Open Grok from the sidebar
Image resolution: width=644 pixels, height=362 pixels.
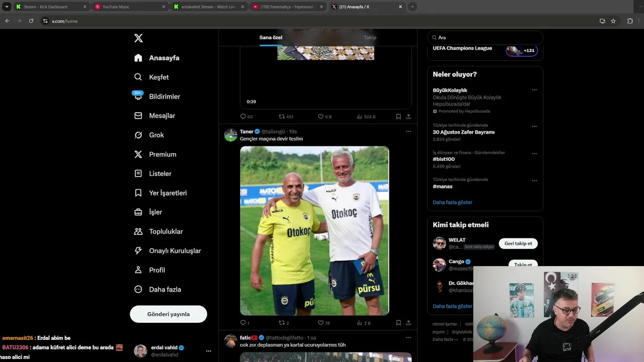[x=149, y=135]
